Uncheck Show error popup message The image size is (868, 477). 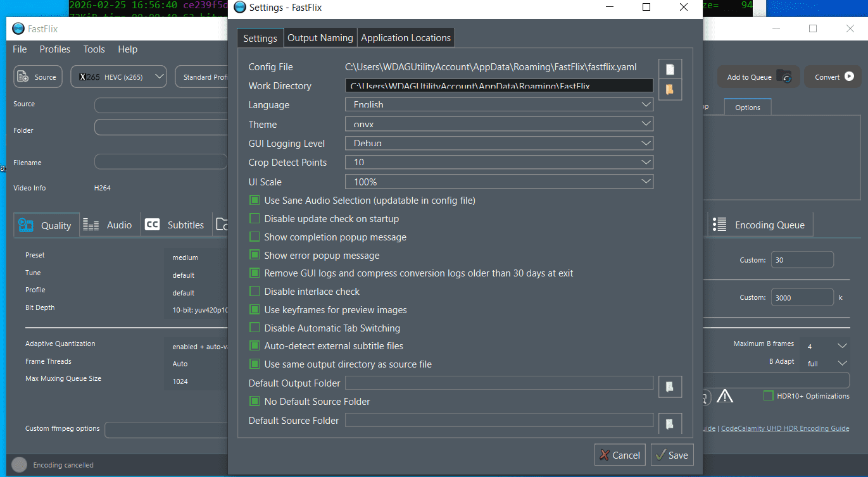[x=255, y=256]
